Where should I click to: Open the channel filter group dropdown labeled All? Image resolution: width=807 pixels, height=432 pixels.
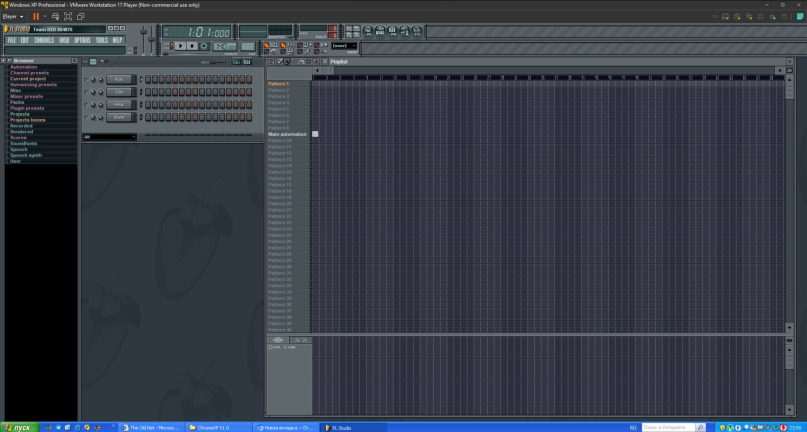coord(109,137)
